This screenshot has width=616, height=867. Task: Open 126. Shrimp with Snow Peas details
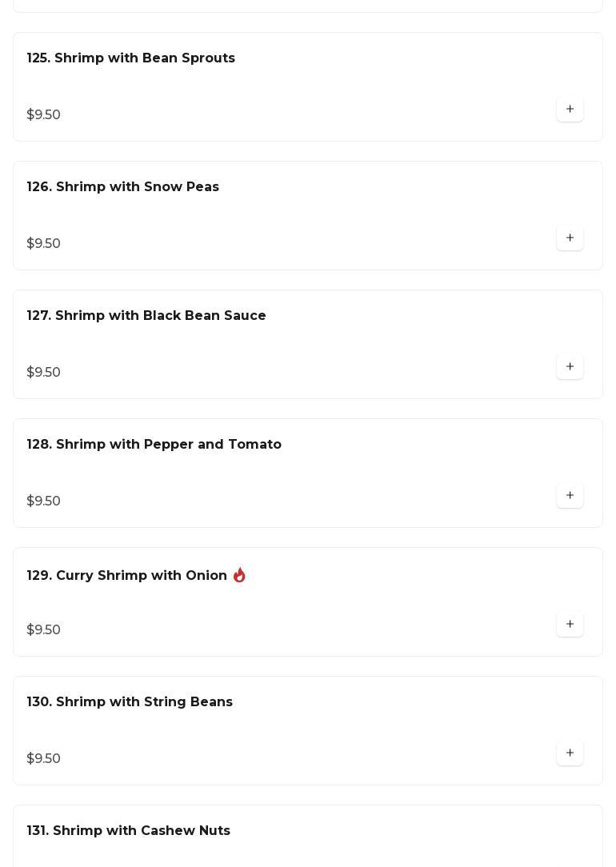123,187
